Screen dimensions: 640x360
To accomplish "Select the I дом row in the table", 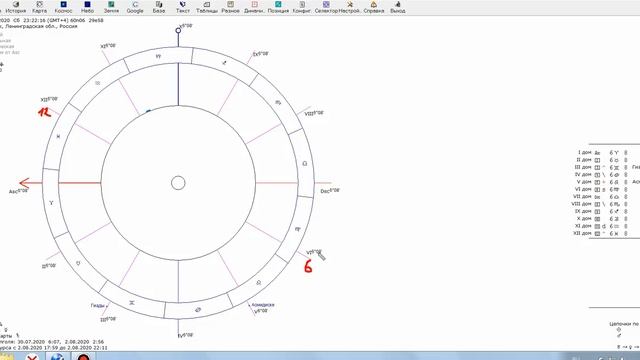I will point(603,153).
